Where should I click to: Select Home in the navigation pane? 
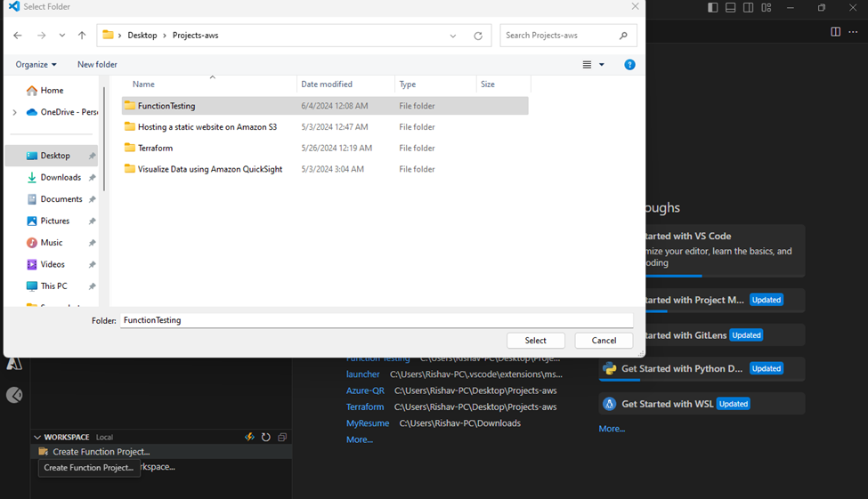pos(52,90)
